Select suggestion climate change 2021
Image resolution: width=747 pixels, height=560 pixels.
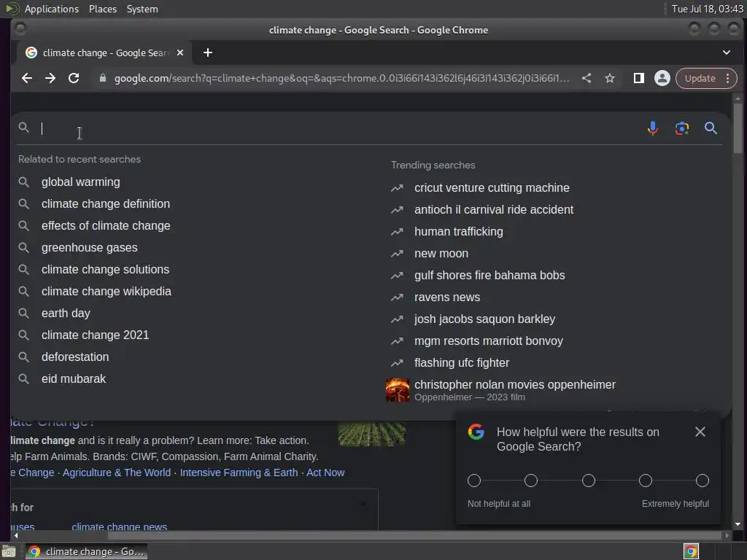tap(95, 335)
